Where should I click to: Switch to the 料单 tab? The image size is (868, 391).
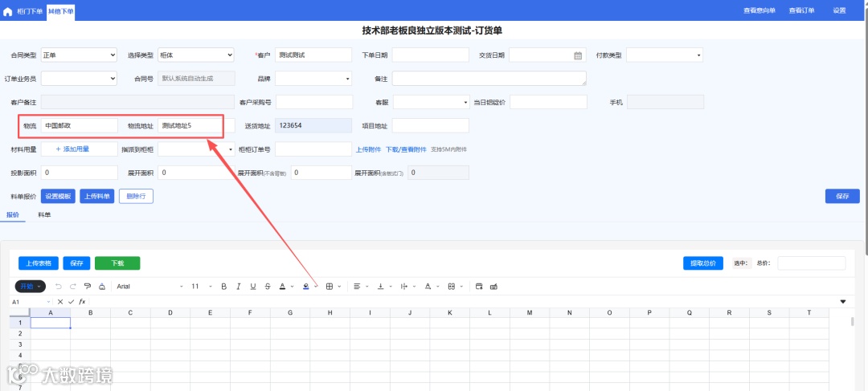[44, 214]
